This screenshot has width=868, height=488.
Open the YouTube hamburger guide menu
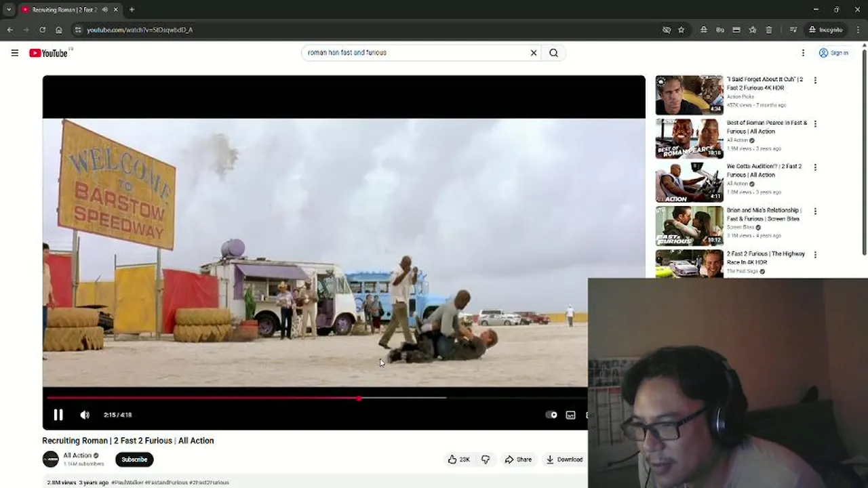[15, 53]
